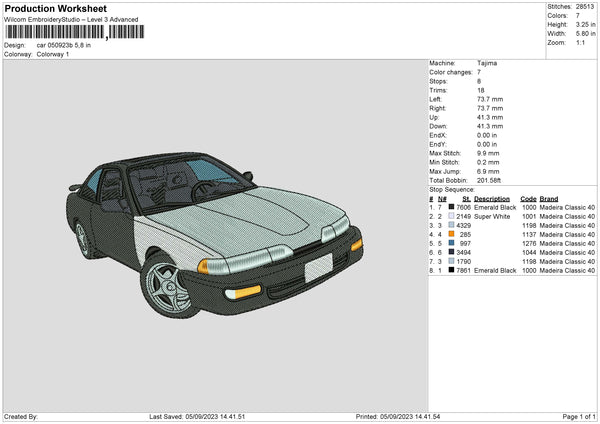Screen dimensions: 600x424
Task: Choose the blue thread swatch in stop 5
Action: click(451, 243)
